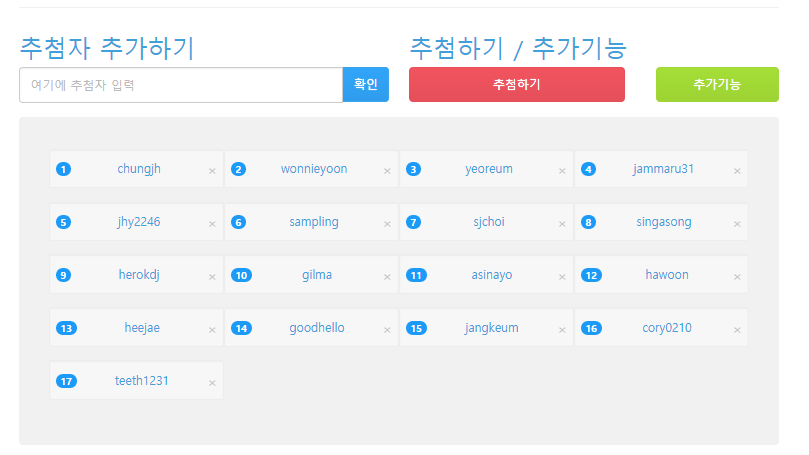
Task: Remove hawoon with its x icon
Action: click(737, 278)
